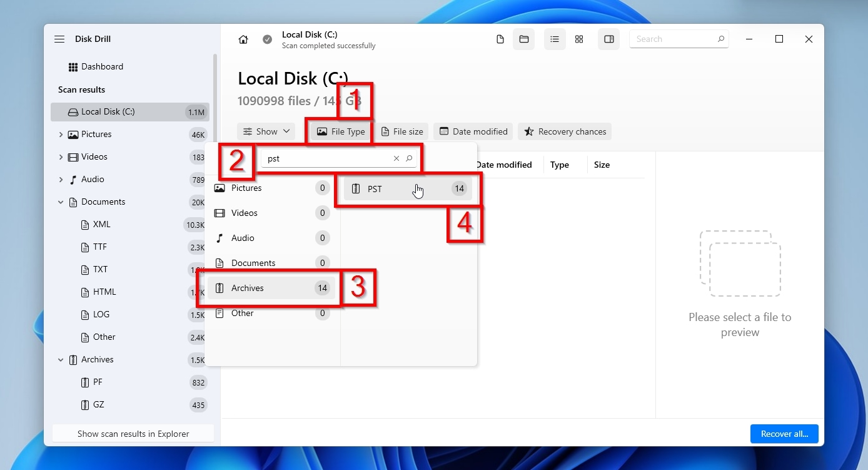Choose Pictures in the file type popup
868x470 pixels.
[x=271, y=188]
